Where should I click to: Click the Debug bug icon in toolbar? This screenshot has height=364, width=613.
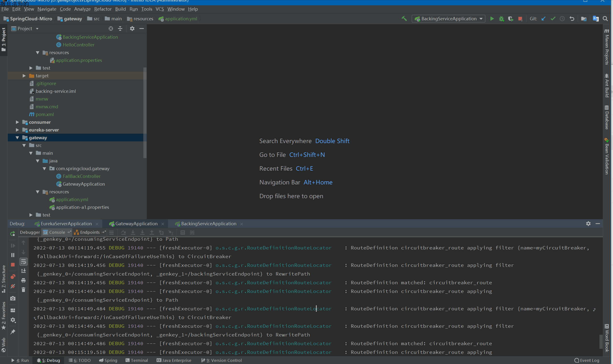[x=501, y=19]
